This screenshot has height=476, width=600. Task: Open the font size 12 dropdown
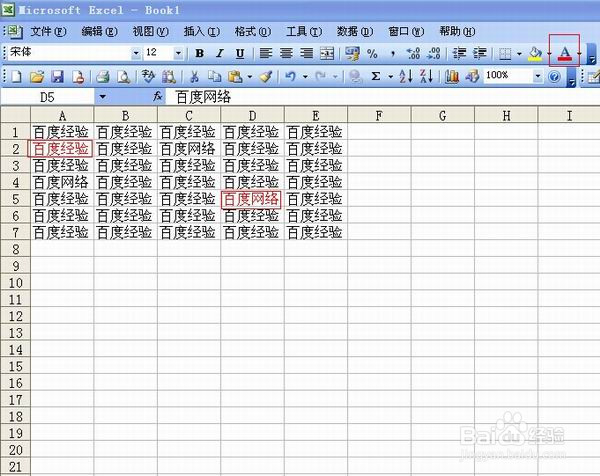pos(178,54)
